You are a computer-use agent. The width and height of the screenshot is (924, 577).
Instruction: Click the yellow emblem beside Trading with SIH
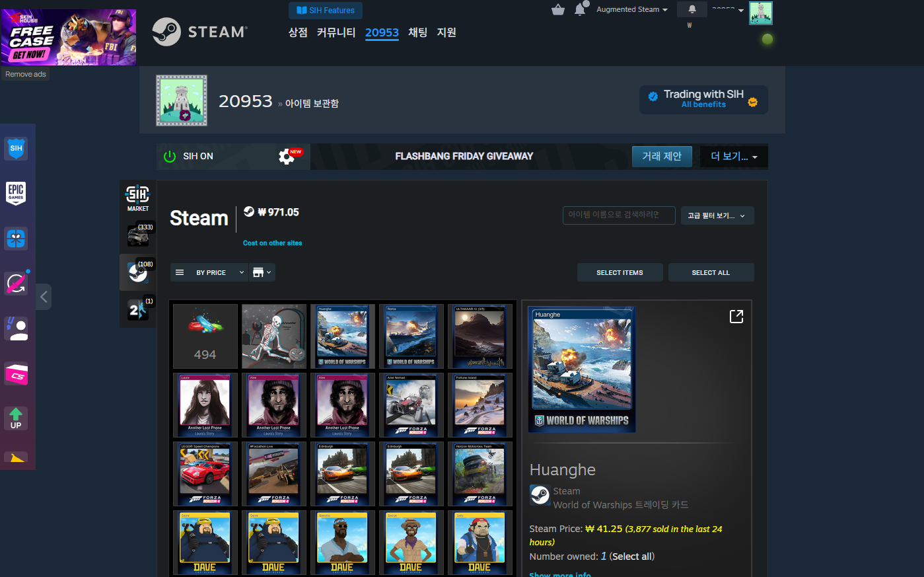pos(753,102)
